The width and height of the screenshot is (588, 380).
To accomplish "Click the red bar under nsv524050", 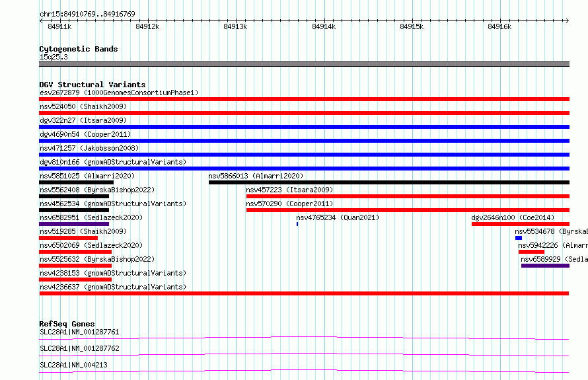I will point(304,113).
